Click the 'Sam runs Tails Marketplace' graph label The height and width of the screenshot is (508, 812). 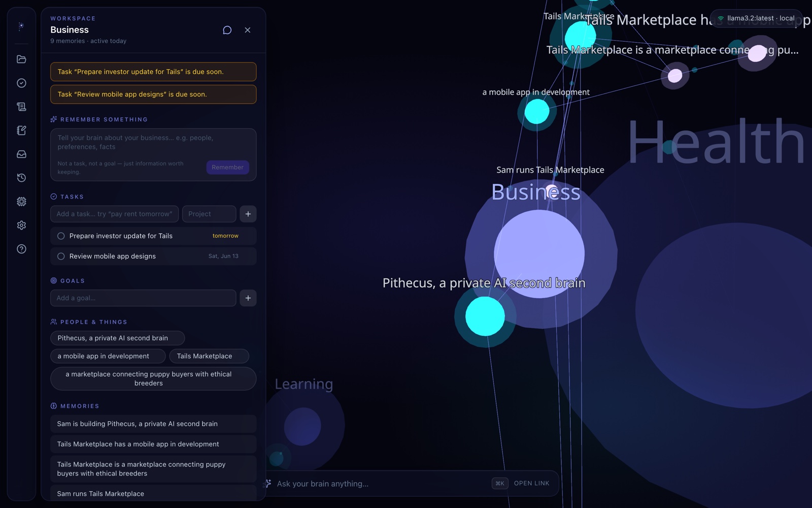(550, 170)
